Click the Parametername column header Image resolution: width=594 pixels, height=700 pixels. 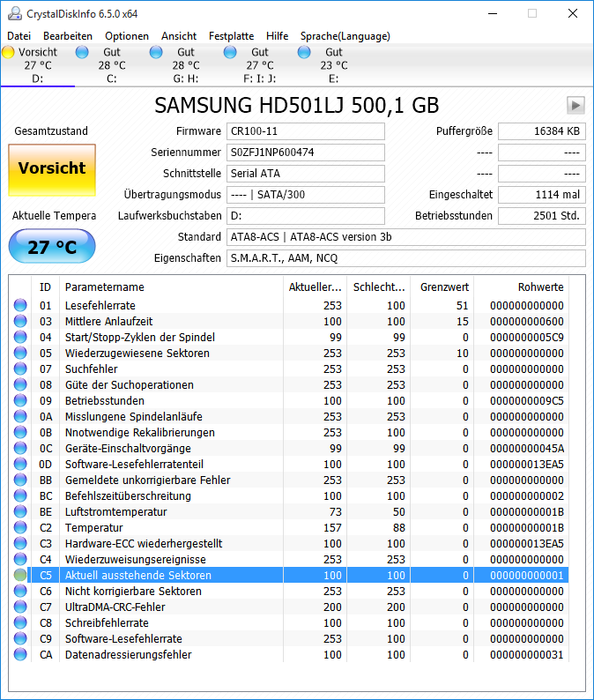click(171, 287)
